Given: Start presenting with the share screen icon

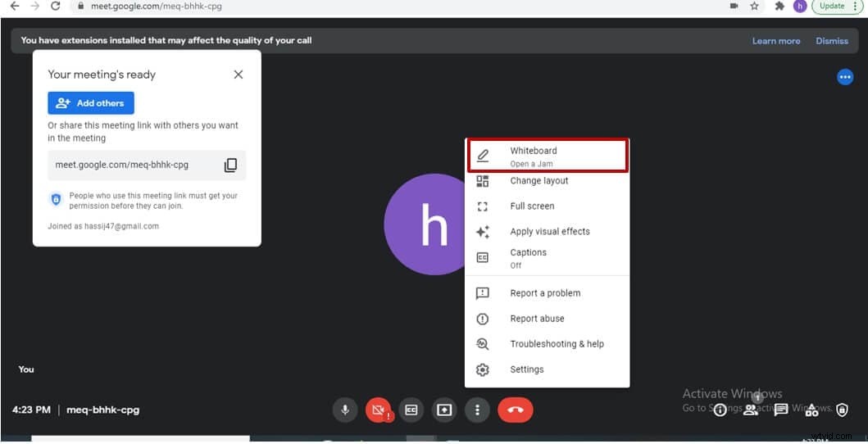Looking at the screenshot, I should point(444,410).
